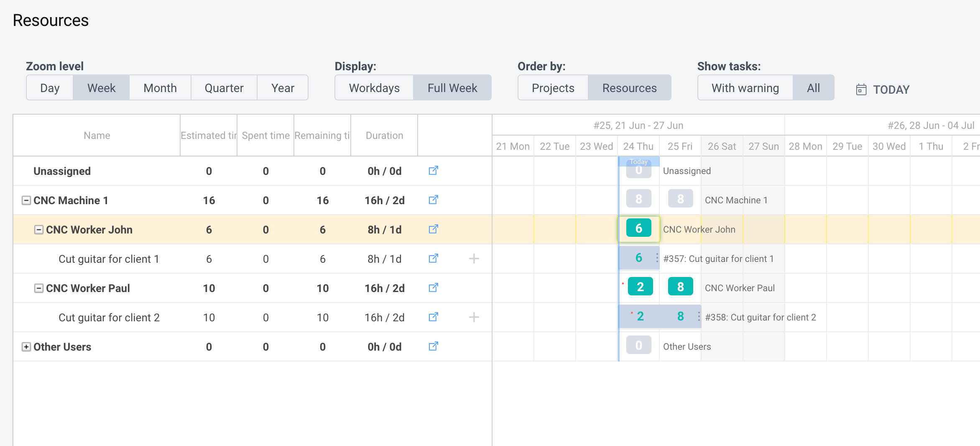Collapse the CNC Worker John group
This screenshot has width=980, height=446.
(38, 230)
